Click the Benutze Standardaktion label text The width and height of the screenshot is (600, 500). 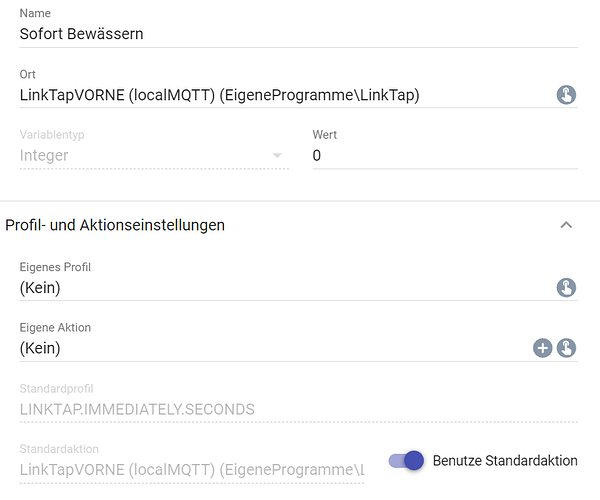[x=505, y=461]
